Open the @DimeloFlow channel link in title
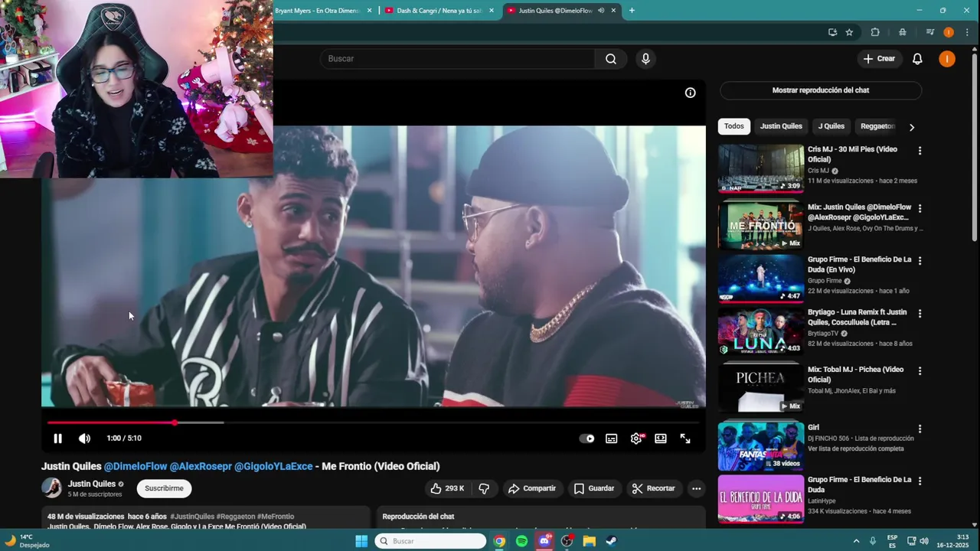 click(x=136, y=466)
